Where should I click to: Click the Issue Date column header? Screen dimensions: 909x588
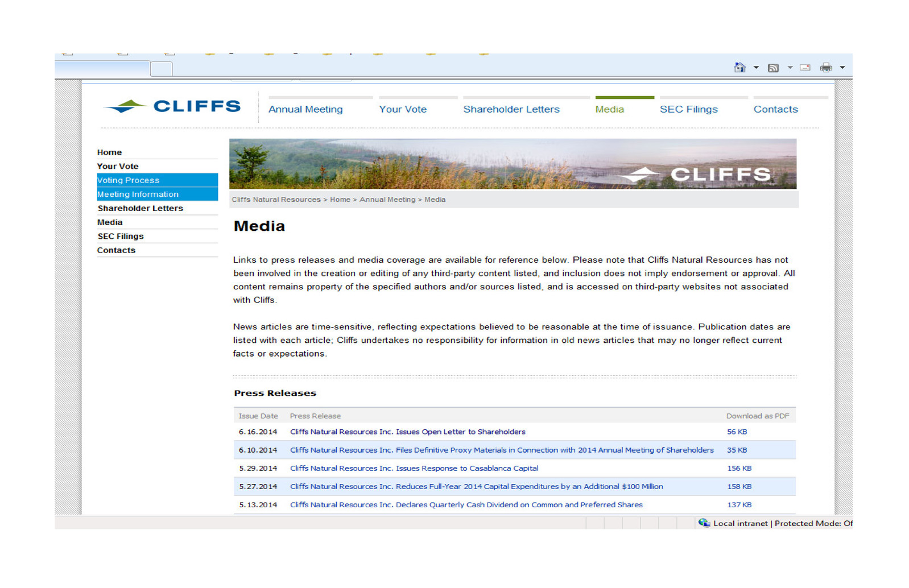point(258,416)
